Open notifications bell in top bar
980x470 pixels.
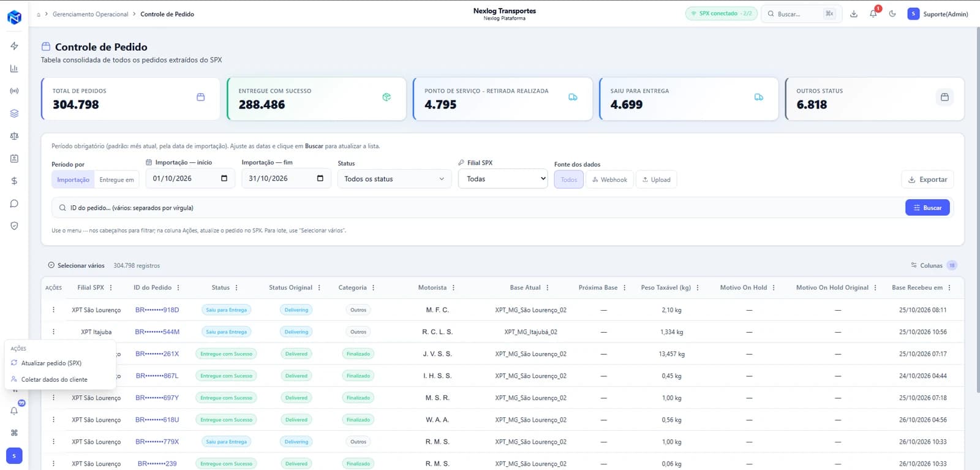click(x=873, y=13)
